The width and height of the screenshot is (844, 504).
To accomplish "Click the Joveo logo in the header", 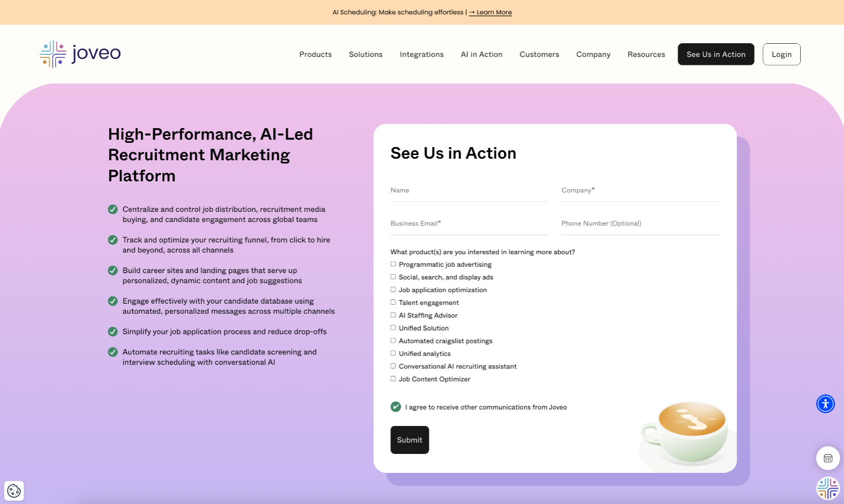I will pos(80,54).
